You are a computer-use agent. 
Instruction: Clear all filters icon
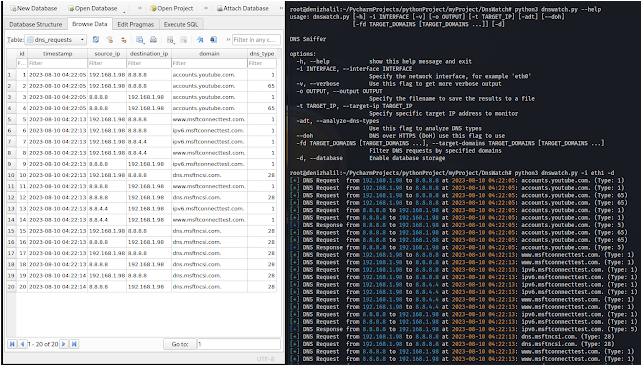110,40
